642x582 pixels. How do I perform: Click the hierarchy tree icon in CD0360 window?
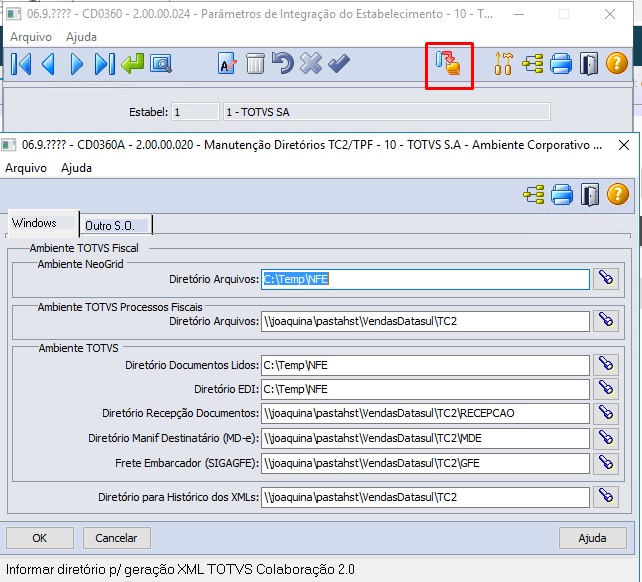pos(532,63)
